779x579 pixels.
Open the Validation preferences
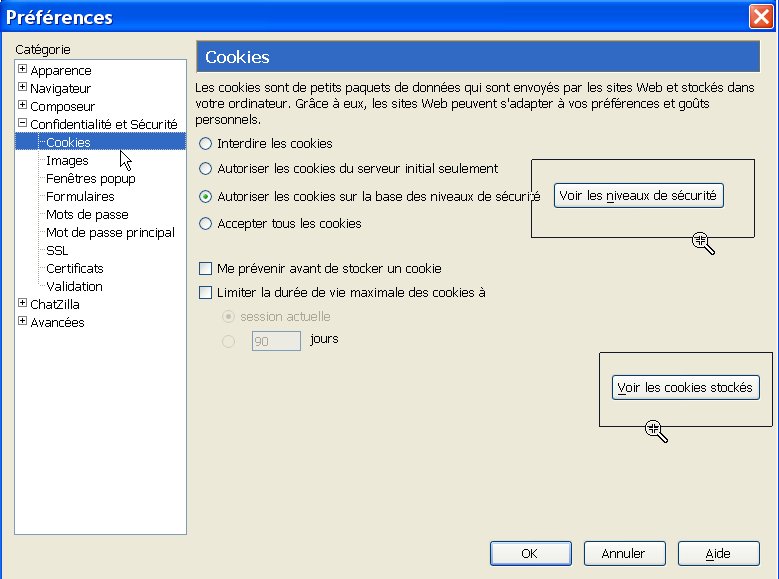74,286
